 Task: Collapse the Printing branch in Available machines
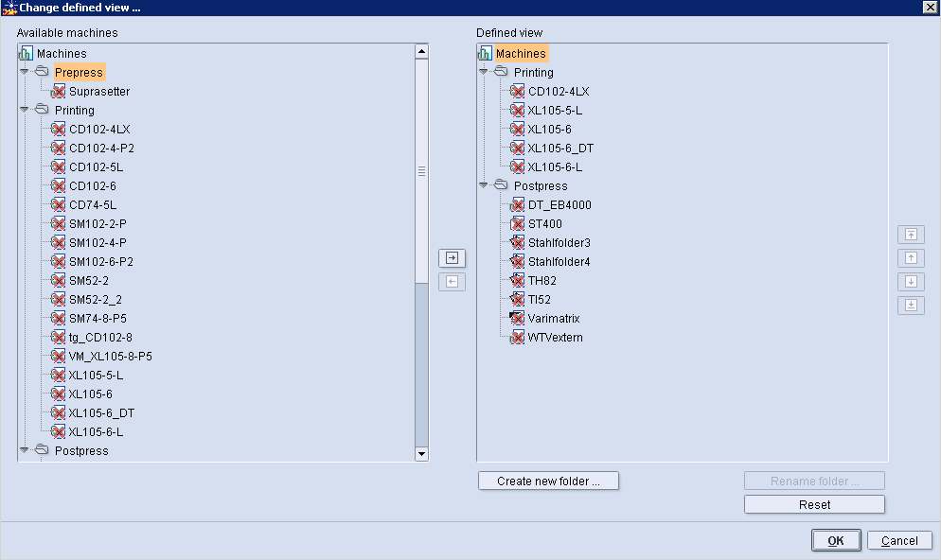pyautogui.click(x=22, y=110)
